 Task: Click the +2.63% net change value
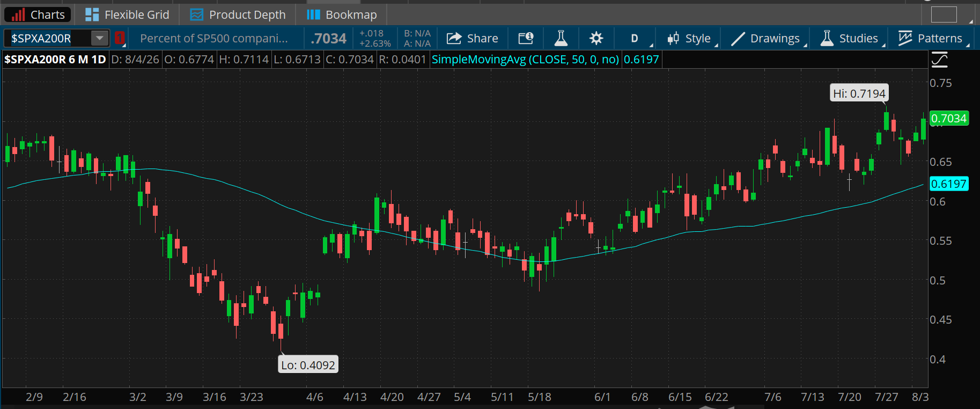[375, 43]
